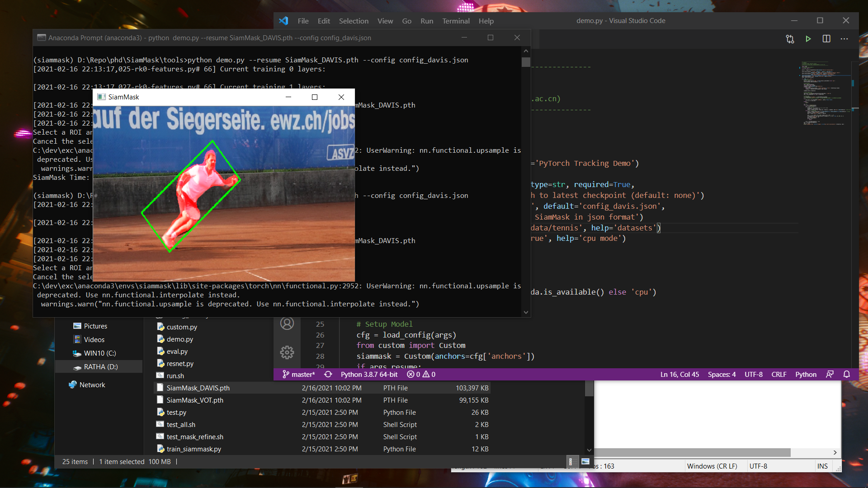This screenshot has height=488, width=868.
Task: Click the master* git branch indicator
Action: click(299, 374)
